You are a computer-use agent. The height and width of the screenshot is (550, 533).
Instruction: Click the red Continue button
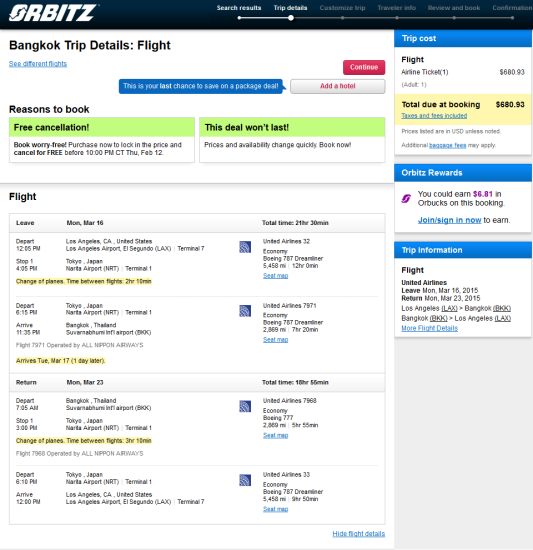coord(364,67)
